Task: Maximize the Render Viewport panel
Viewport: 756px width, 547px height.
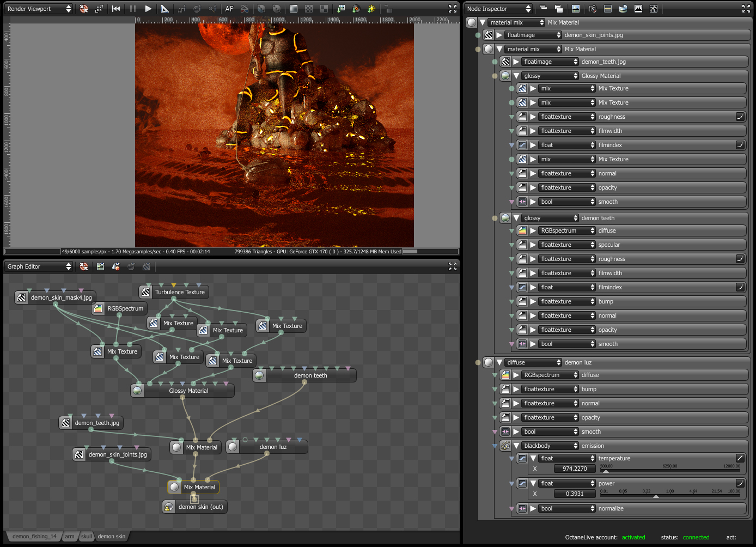Action: 453,9
